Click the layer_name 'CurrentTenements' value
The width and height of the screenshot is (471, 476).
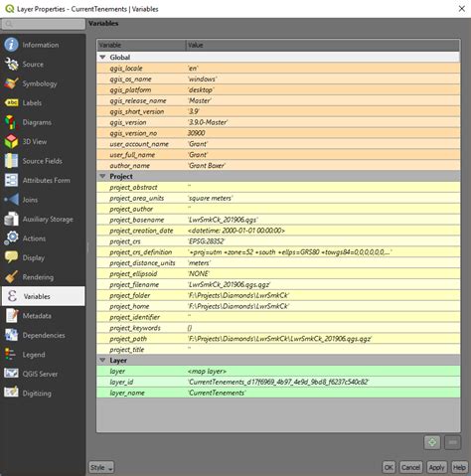[217, 393]
